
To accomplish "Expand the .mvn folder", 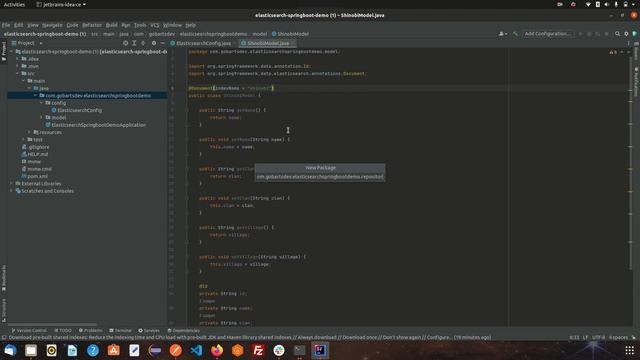I will pos(18,66).
